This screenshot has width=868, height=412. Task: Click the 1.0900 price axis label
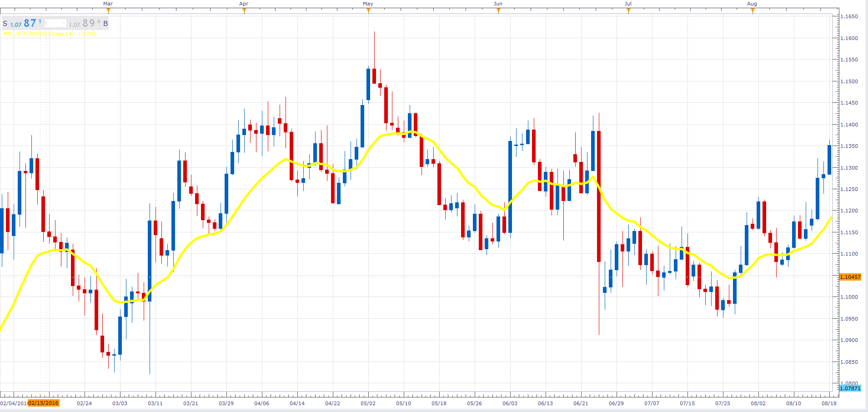849,340
